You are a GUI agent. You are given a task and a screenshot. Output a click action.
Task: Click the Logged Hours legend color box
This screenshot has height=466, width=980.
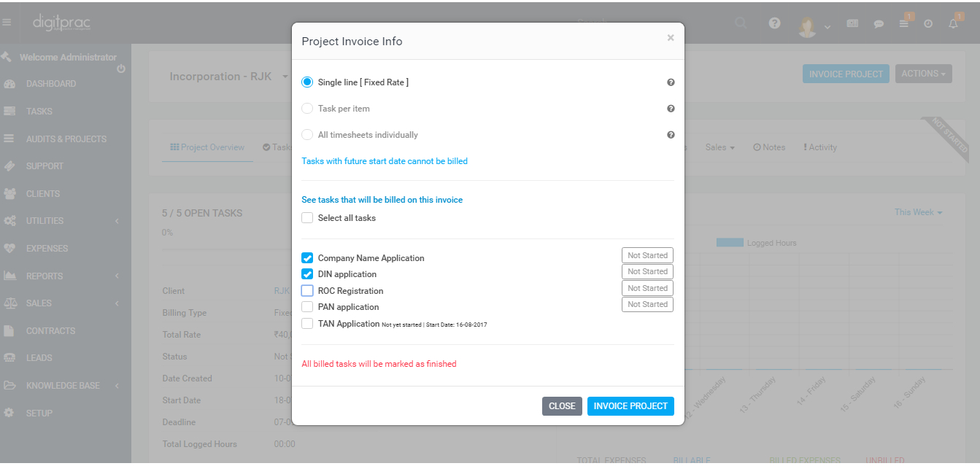pos(729,243)
